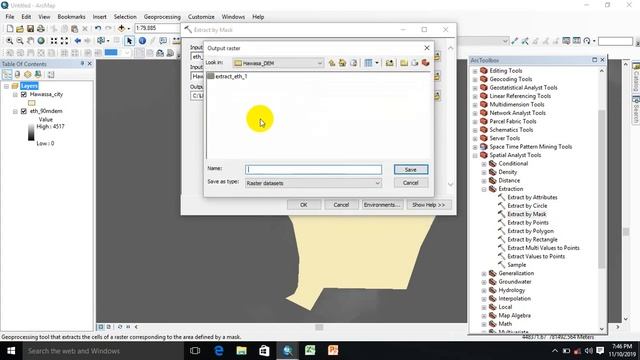
Task: Click Go To Home Folder icon
Action: [342, 63]
